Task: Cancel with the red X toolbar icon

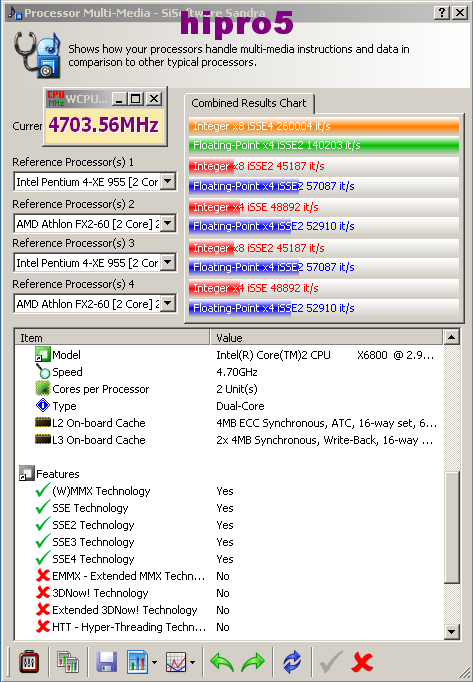Action: tap(362, 662)
